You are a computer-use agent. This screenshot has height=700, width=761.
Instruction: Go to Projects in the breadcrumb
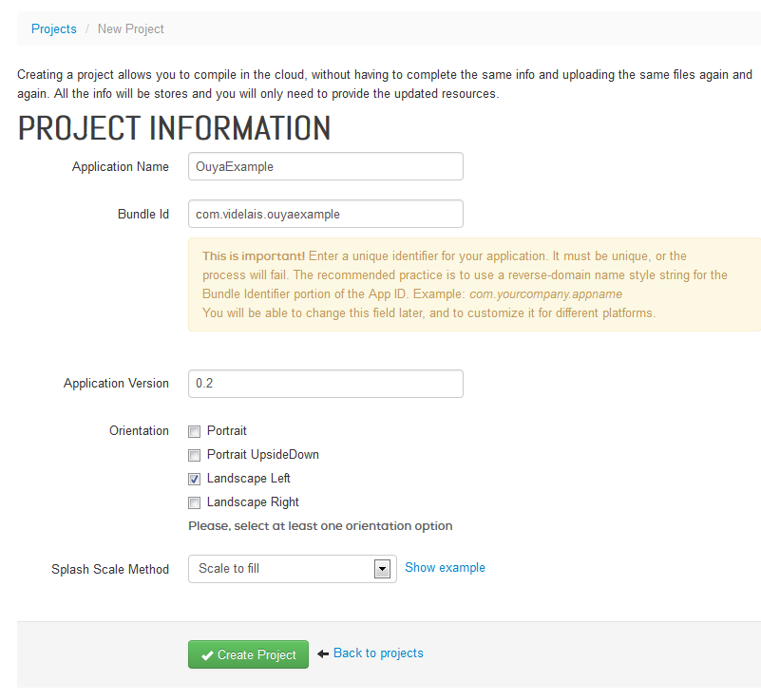(x=54, y=29)
